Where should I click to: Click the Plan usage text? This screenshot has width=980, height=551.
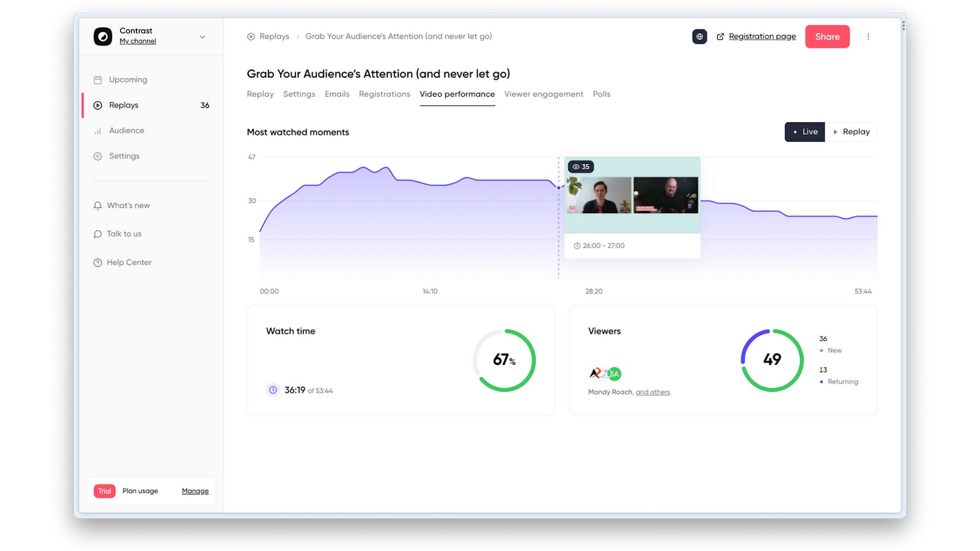click(140, 491)
